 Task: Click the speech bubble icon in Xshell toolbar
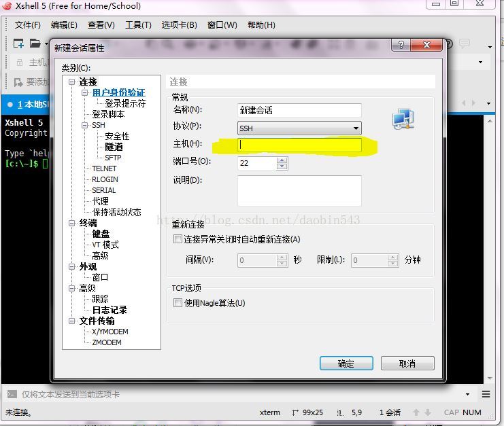(x=464, y=43)
